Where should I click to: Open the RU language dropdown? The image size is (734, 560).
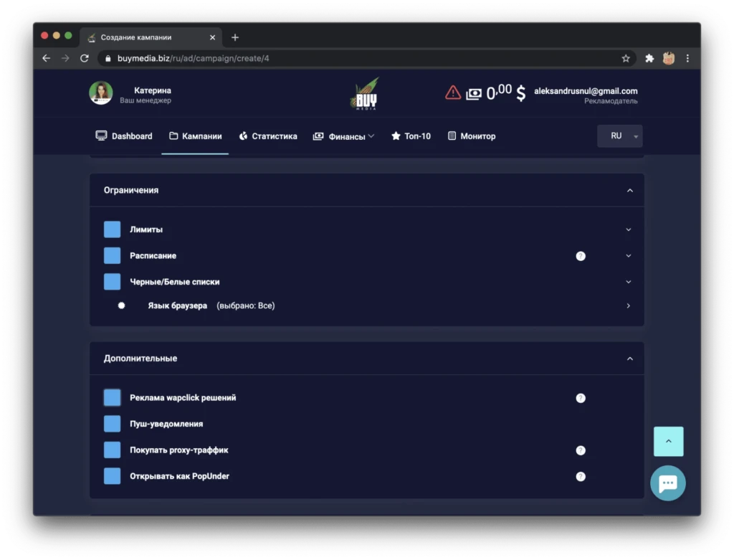[x=619, y=136]
